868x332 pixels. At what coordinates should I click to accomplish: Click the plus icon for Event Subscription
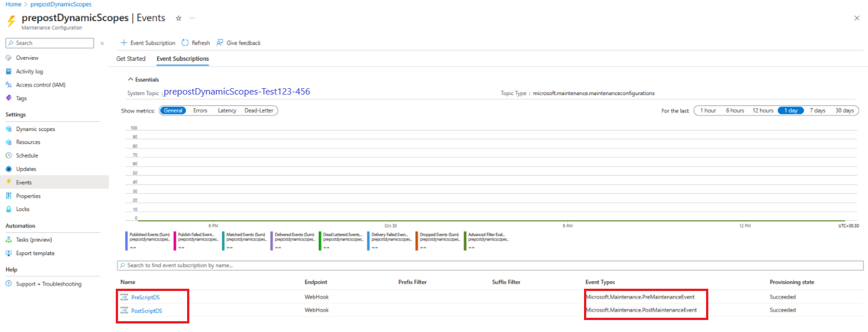point(124,43)
